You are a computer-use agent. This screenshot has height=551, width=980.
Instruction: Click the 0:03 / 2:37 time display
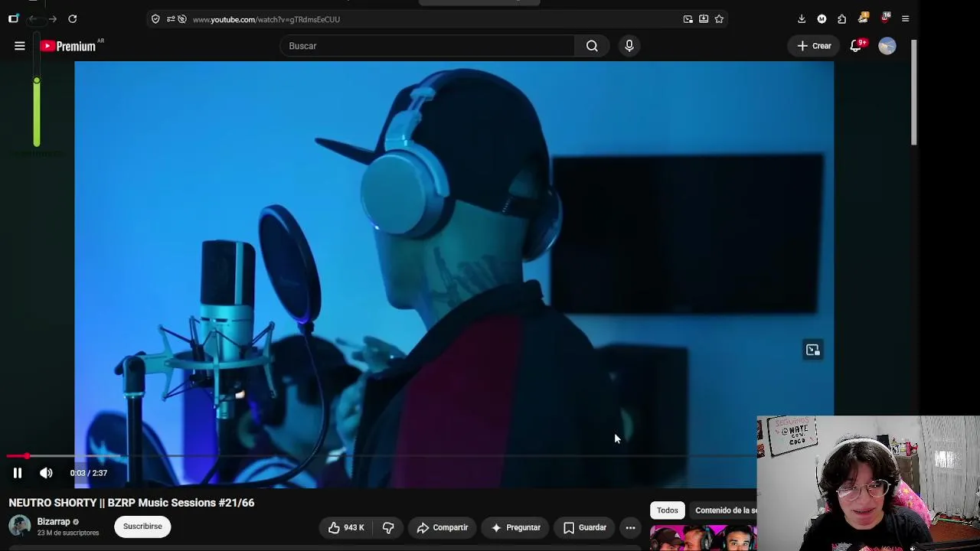coord(89,473)
